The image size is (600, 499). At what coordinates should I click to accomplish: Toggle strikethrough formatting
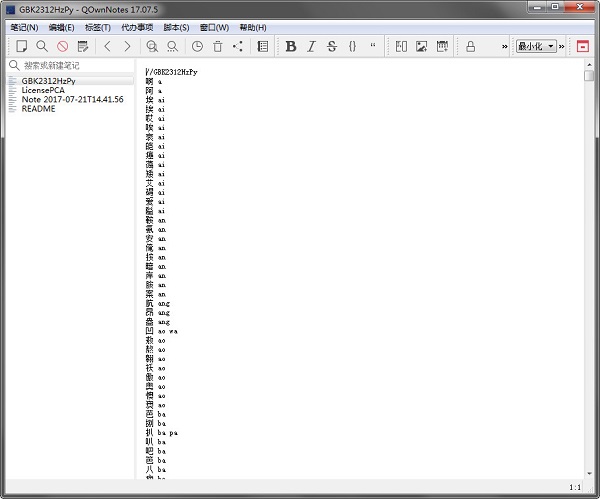[x=332, y=46]
